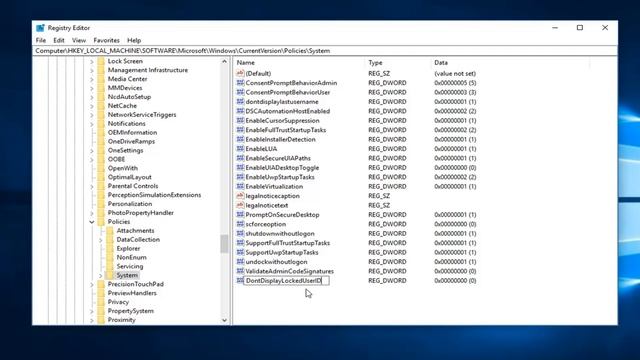
Task: Click the EnableUwpStartupTasks DWORD icon
Action: tap(240, 177)
